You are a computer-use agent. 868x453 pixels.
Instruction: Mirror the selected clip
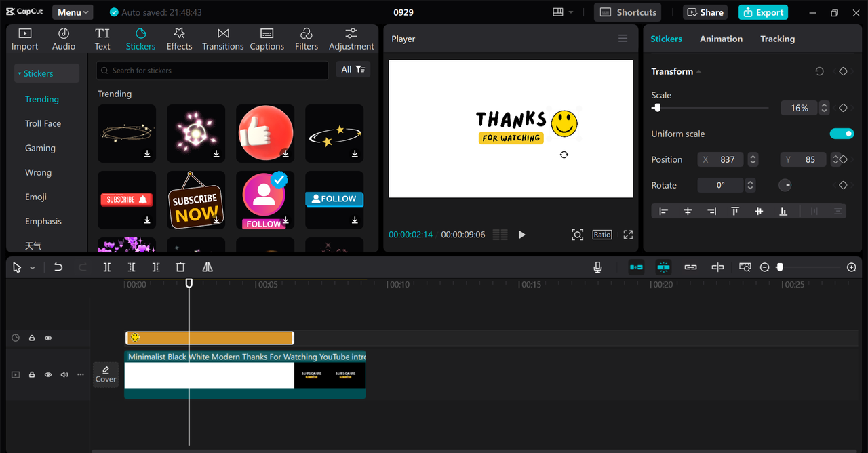coord(208,267)
